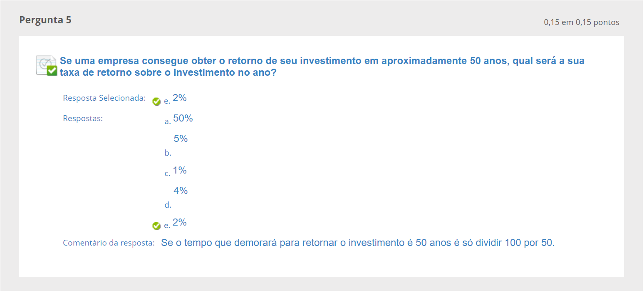Click the Pergunta 5 heading

click(45, 20)
